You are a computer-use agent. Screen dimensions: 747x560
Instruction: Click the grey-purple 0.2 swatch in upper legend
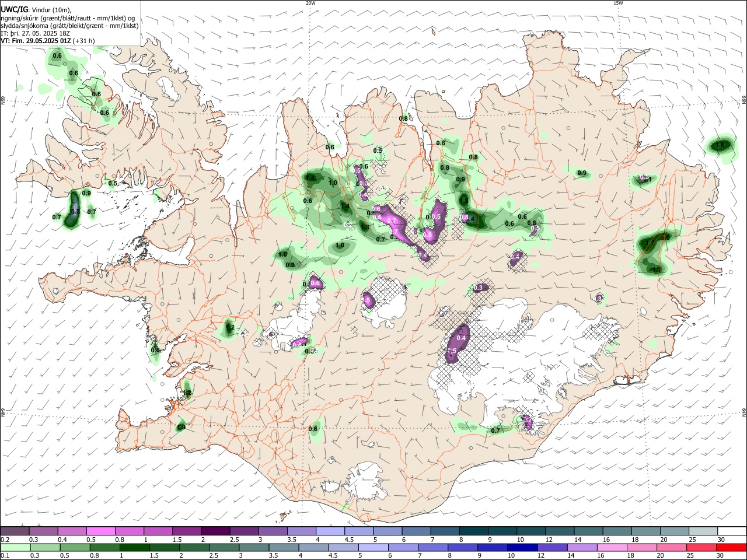(15, 531)
